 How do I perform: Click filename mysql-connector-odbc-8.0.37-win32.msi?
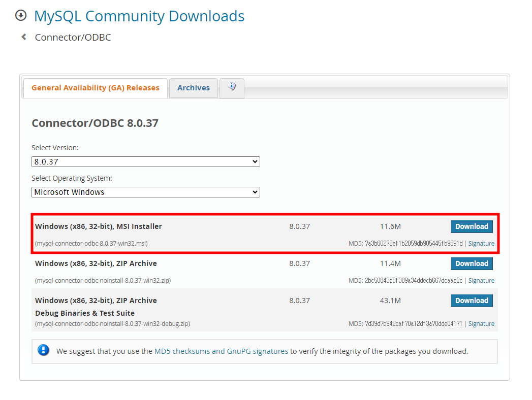pyautogui.click(x=91, y=243)
